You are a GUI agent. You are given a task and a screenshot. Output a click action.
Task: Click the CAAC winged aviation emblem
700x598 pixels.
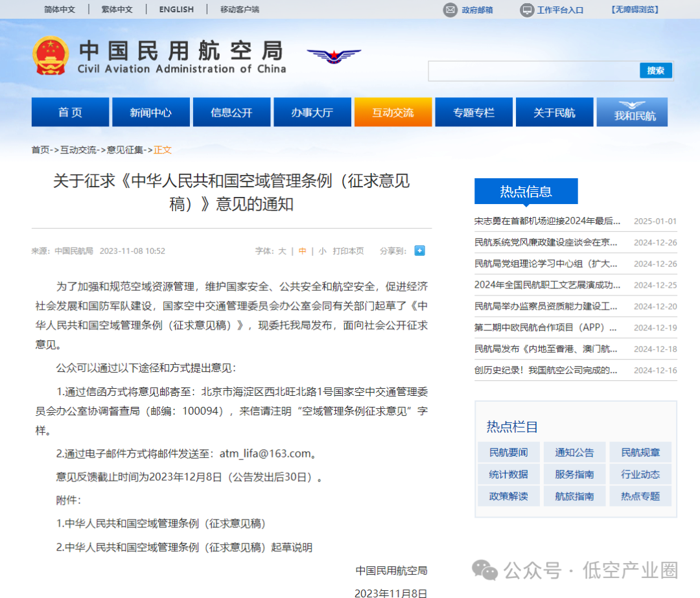pos(333,56)
